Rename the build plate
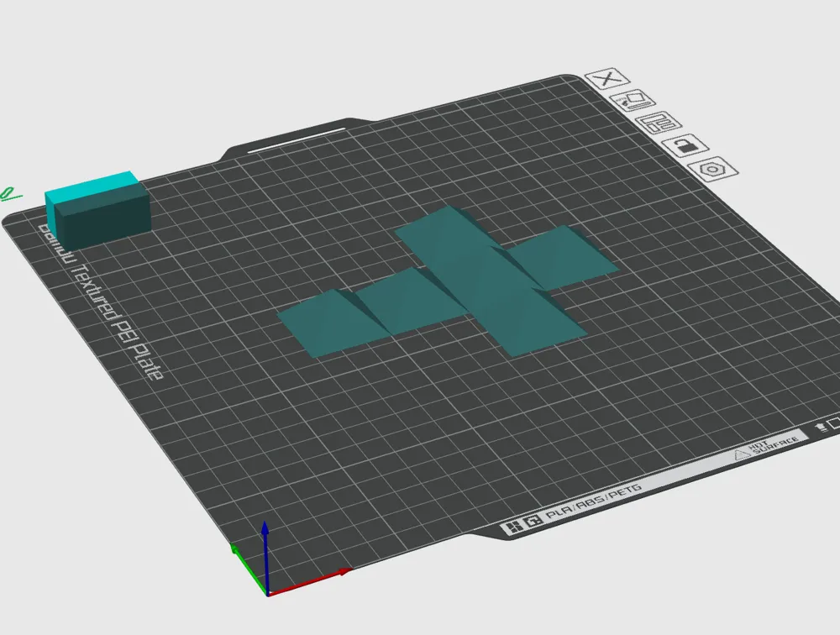Screen dimensions: 840x635 coord(635,102)
